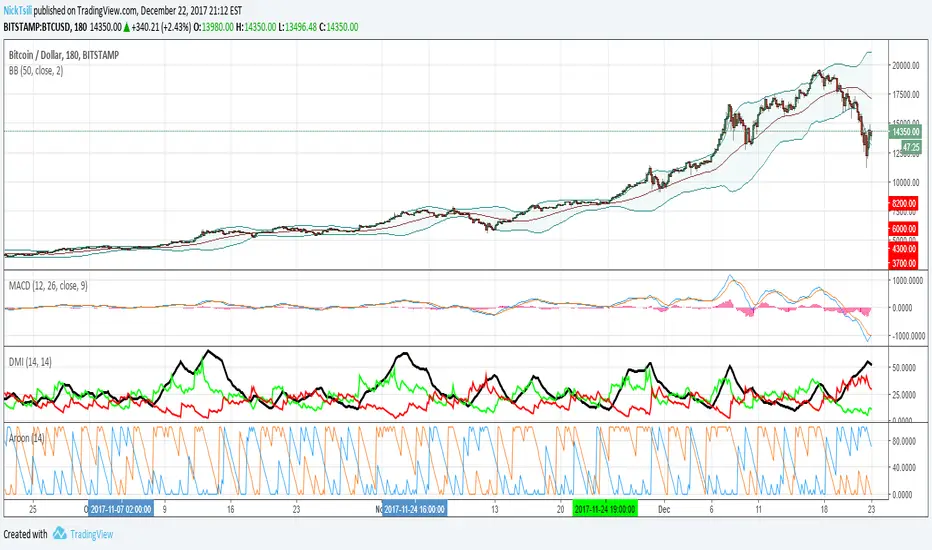Click the H:14350.00 high value
This screenshot has width=932, height=550.
tap(256, 27)
